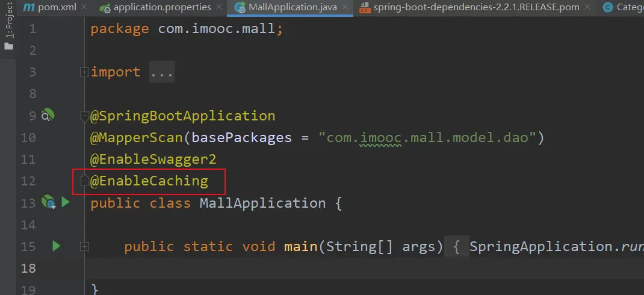Click the Spring gutter icon on line 13

coord(49,202)
